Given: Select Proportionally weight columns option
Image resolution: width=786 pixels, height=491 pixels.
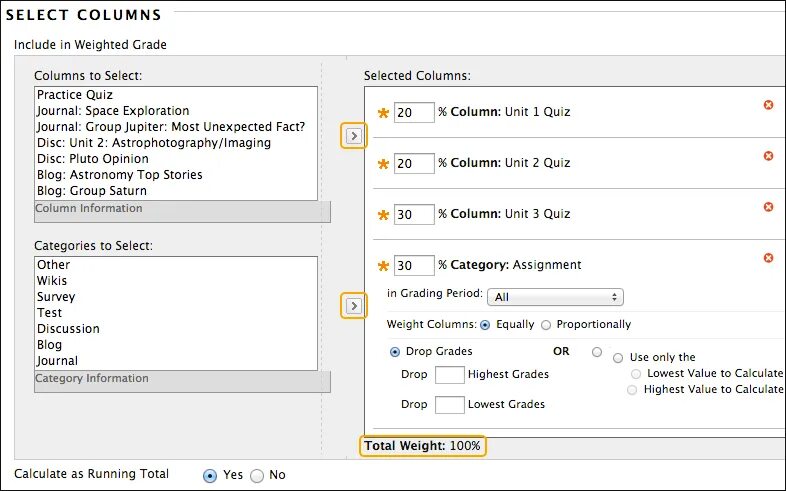Looking at the screenshot, I should coord(546,325).
